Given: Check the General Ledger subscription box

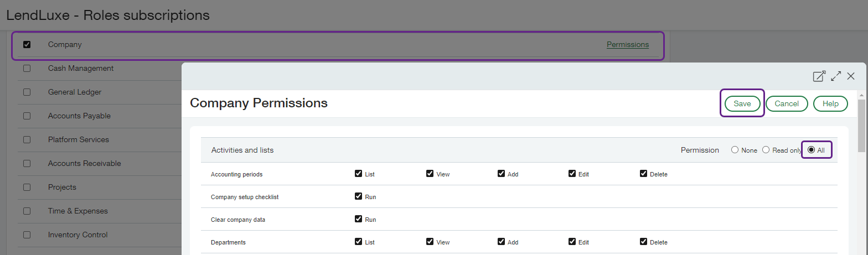Looking at the screenshot, I should (27, 92).
